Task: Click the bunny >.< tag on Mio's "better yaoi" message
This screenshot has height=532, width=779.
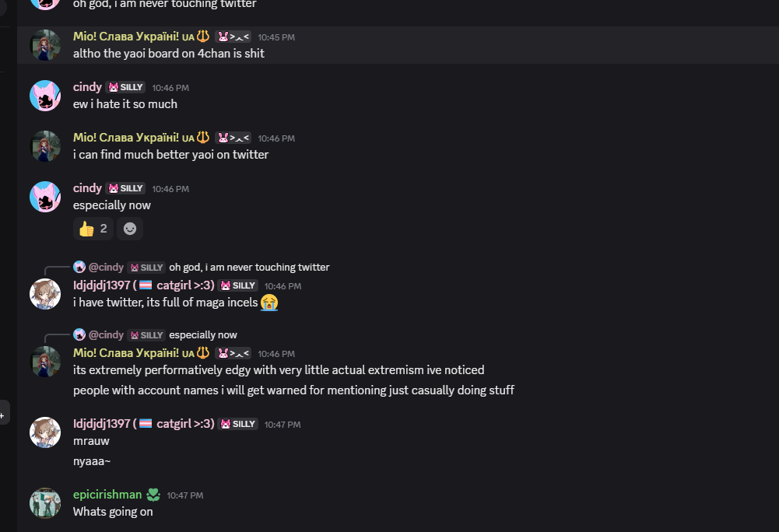Action: click(x=233, y=138)
